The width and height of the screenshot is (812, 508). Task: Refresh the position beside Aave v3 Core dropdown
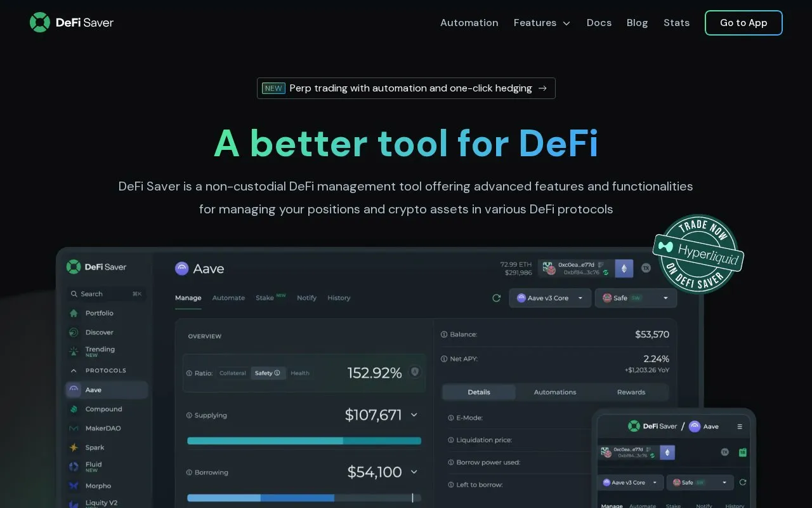(x=497, y=298)
